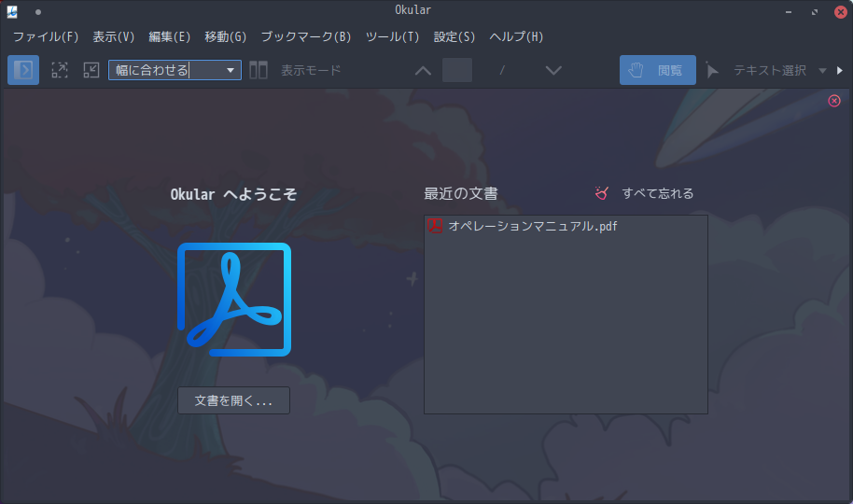The image size is (853, 504).
Task: Go to previous page with up chevron
Action: click(423, 71)
